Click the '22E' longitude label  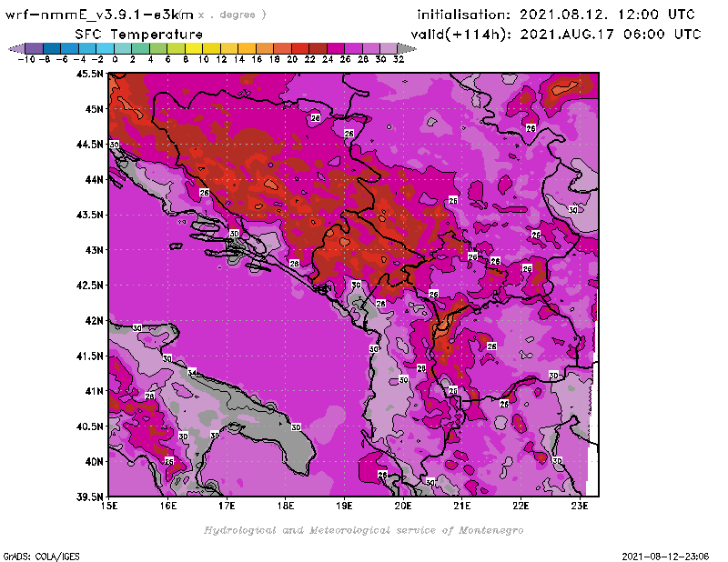pyautogui.click(x=521, y=506)
